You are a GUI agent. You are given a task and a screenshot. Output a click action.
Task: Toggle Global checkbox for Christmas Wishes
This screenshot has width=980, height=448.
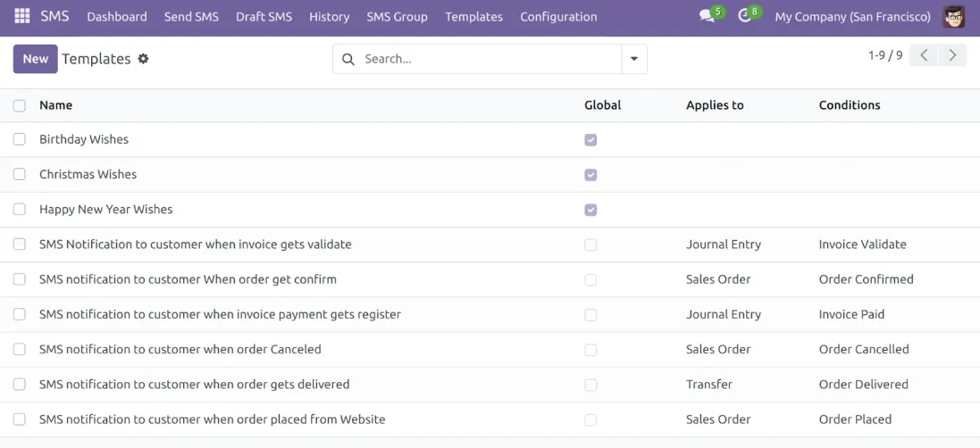(x=591, y=175)
